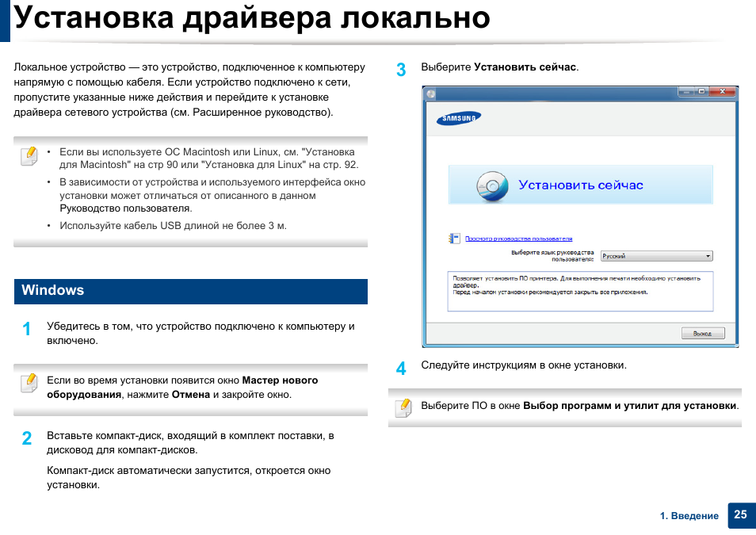Screen dimensions: 756x535
Task: Click the note icon beside Мастер нового оборудования
Action: (x=29, y=384)
